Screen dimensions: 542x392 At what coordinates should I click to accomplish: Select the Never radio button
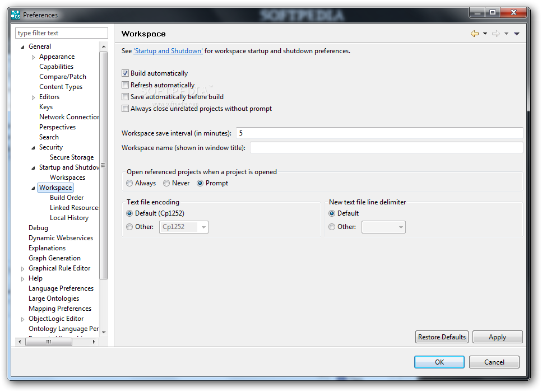[166, 183]
